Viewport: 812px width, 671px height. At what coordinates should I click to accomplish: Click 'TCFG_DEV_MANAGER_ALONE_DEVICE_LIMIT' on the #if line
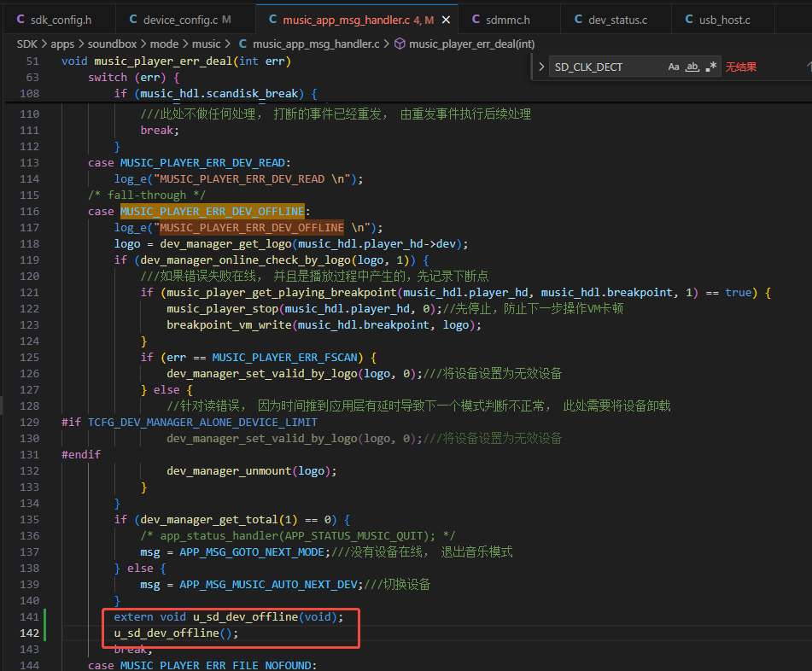(x=202, y=422)
